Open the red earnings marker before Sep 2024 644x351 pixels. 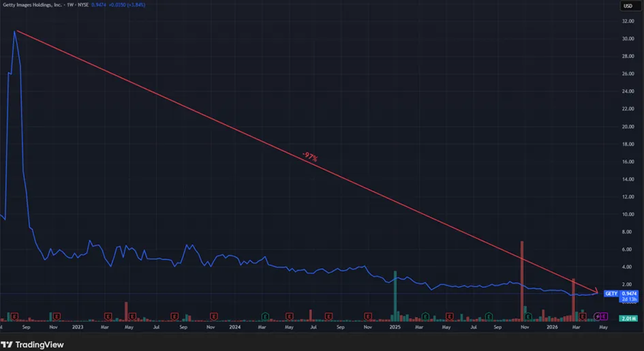[x=328, y=316]
